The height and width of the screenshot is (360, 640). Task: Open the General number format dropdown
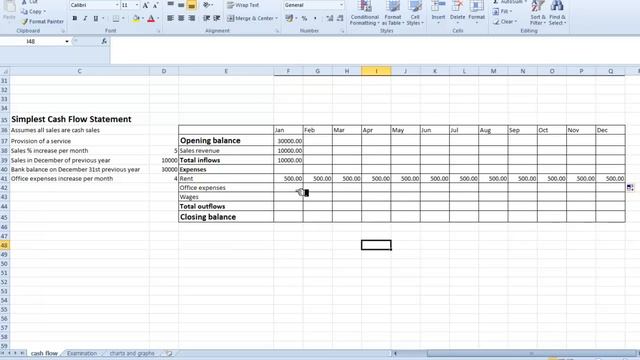tap(341, 5)
